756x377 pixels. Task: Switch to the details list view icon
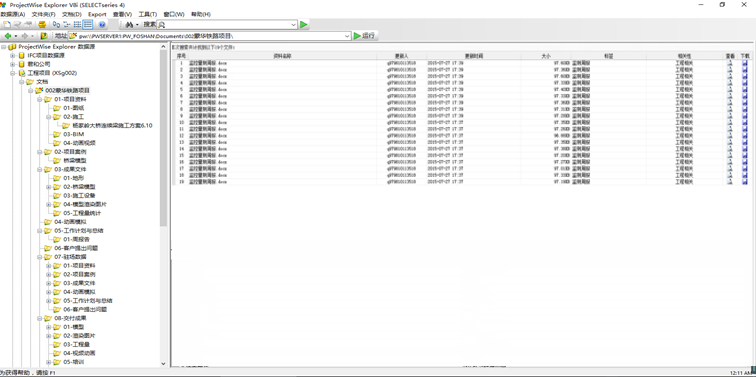click(x=88, y=25)
